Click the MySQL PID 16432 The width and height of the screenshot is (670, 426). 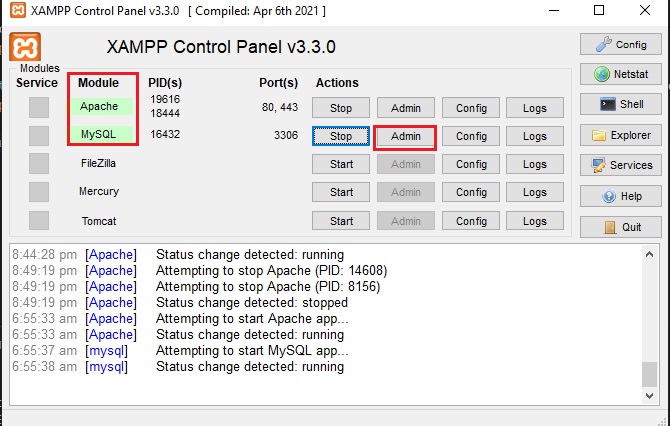click(x=165, y=134)
